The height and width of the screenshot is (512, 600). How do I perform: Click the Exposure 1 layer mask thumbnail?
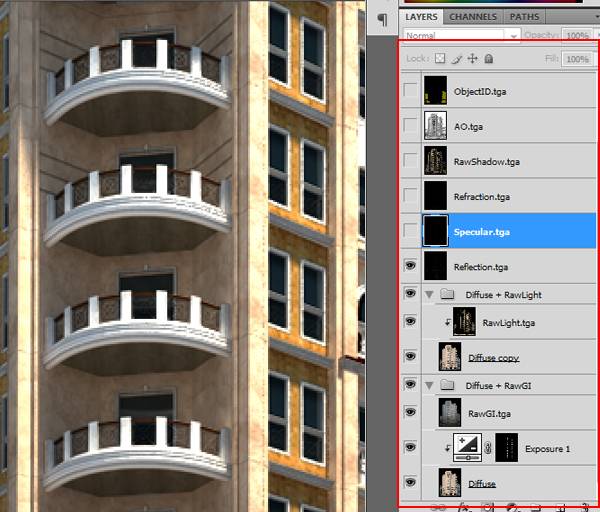click(x=511, y=448)
